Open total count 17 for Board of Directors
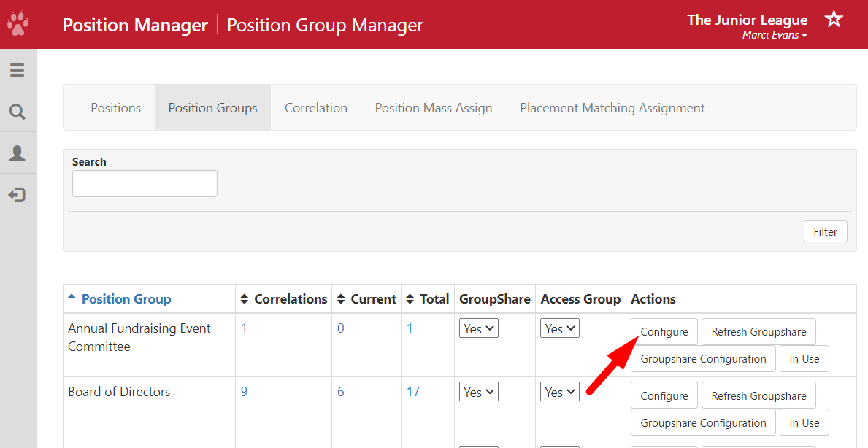This screenshot has height=448, width=868. pos(413,392)
